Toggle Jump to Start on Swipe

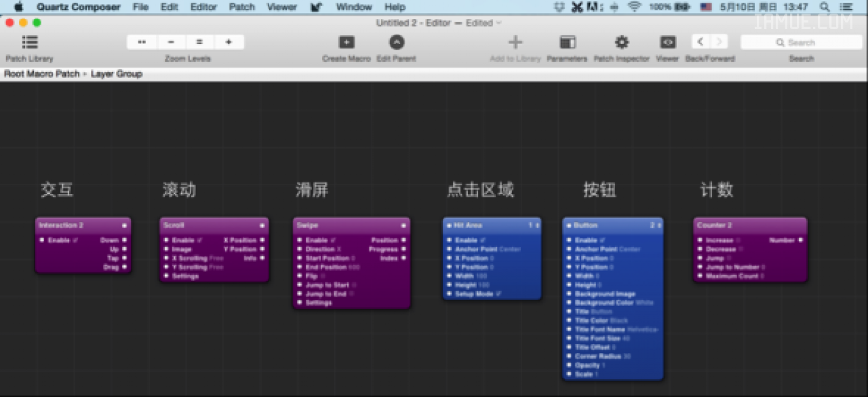coord(354,285)
